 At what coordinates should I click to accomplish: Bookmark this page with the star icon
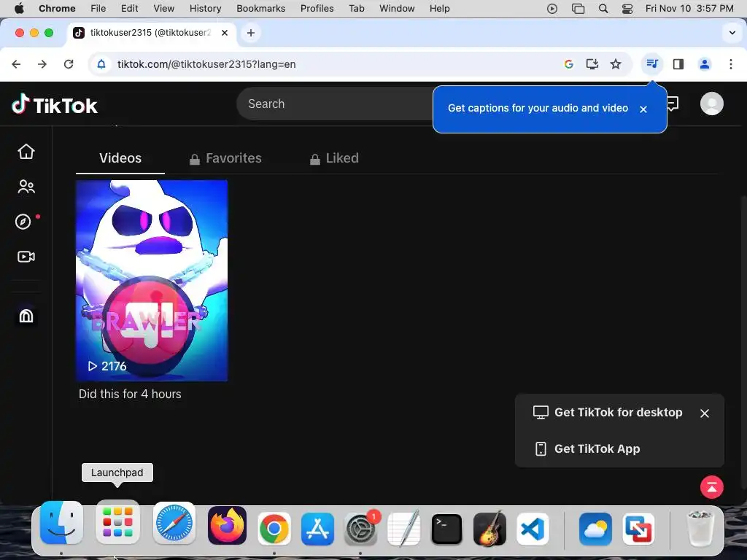click(x=616, y=64)
